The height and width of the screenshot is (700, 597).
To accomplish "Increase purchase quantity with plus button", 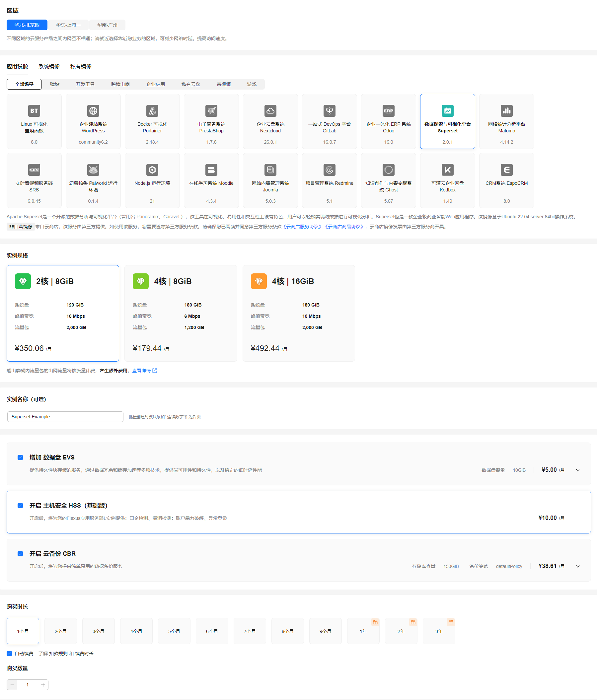I will click(43, 685).
